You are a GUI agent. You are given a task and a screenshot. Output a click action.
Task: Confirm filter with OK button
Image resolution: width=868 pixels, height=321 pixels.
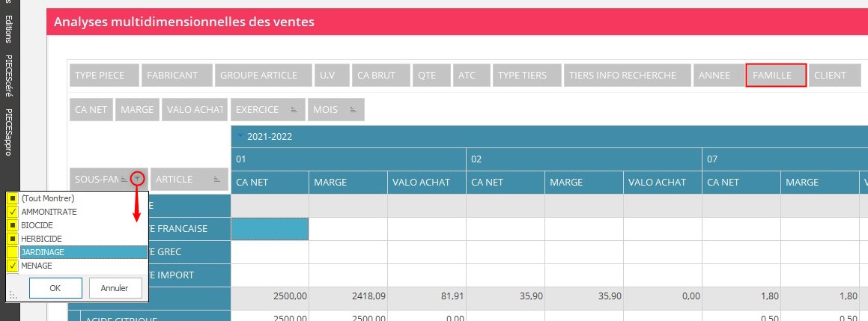(x=55, y=287)
